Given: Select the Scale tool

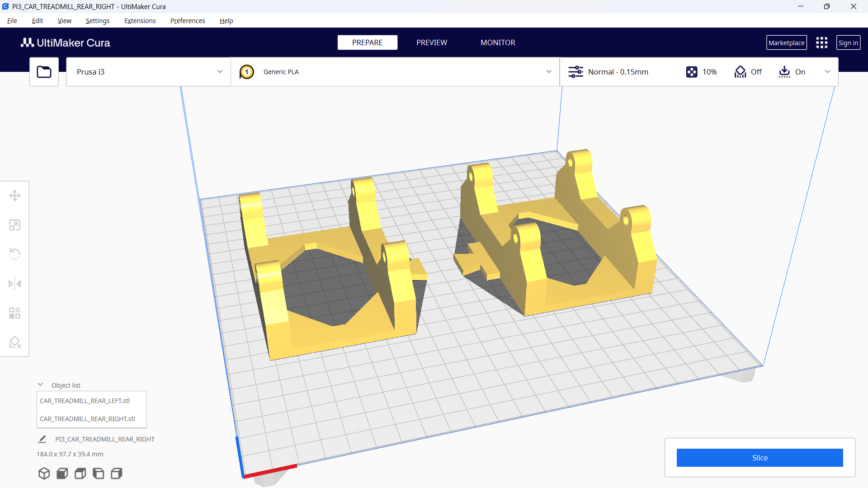Looking at the screenshot, I should point(15,225).
